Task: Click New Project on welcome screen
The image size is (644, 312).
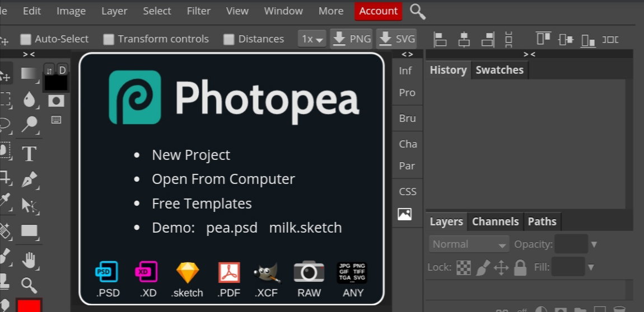Action: click(x=191, y=155)
